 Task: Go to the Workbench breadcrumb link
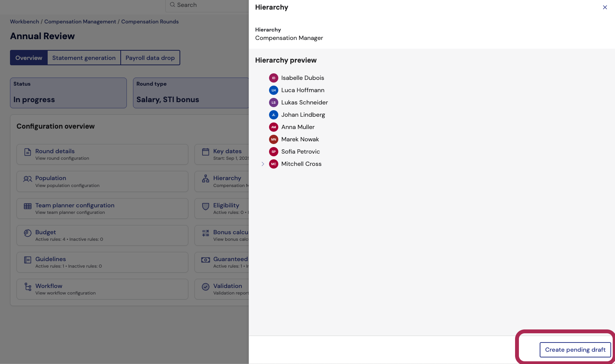point(25,22)
